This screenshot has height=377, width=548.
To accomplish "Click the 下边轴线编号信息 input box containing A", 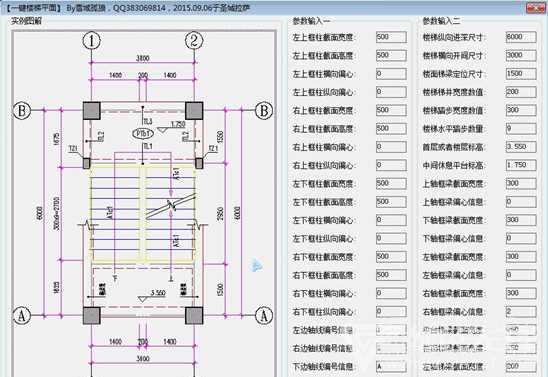I will pyautogui.click(x=391, y=367).
